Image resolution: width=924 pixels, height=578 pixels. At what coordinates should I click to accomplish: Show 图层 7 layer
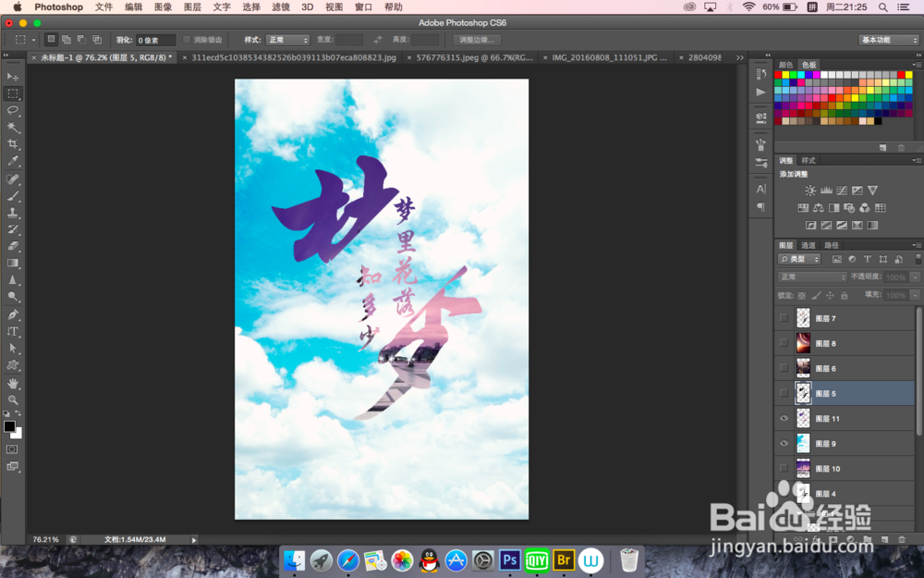point(784,318)
